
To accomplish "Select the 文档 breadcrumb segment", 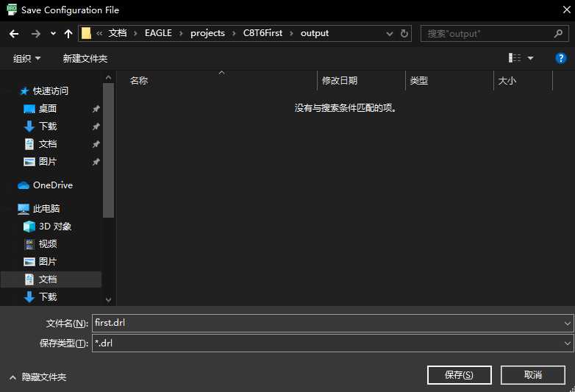I will [x=118, y=33].
